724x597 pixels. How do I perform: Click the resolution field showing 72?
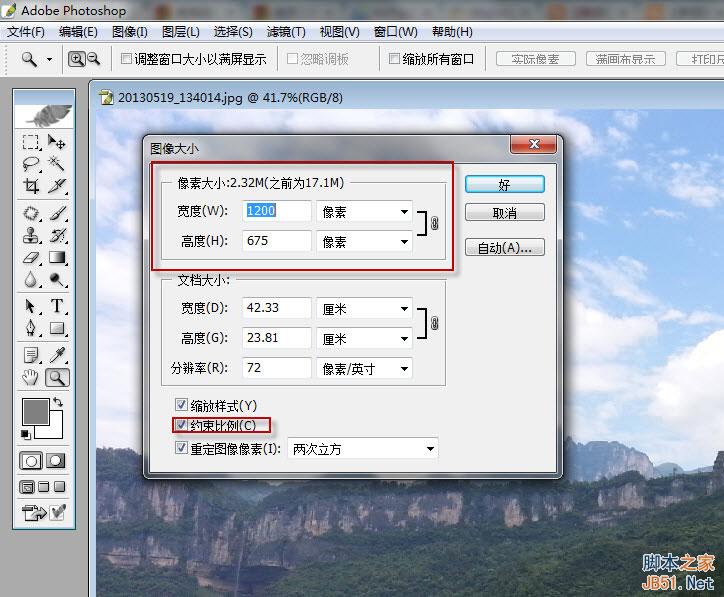coord(277,368)
